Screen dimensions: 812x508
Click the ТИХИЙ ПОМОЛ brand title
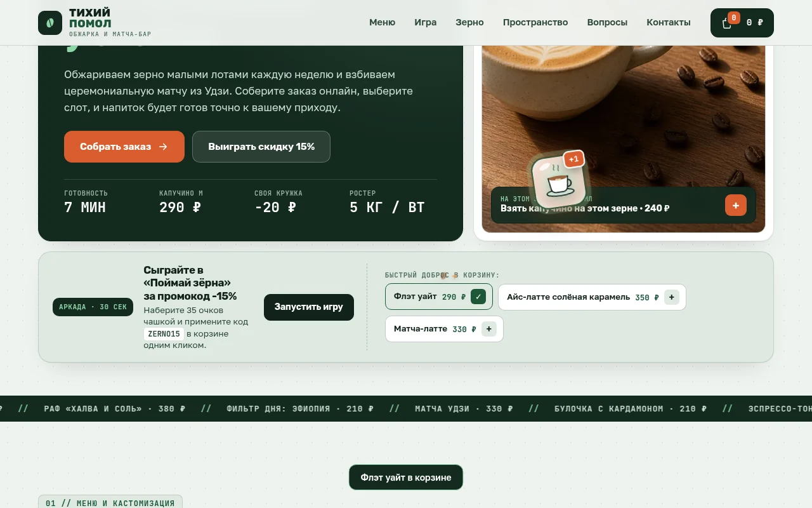[90, 18]
